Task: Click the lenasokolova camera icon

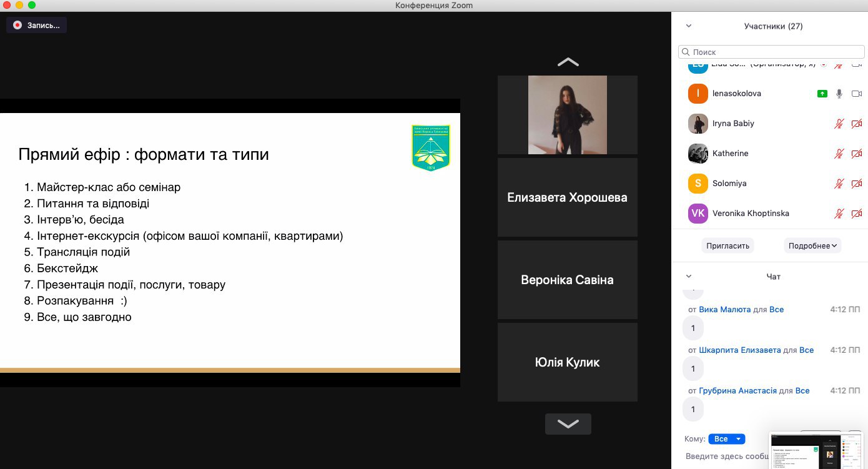Action: click(x=857, y=94)
